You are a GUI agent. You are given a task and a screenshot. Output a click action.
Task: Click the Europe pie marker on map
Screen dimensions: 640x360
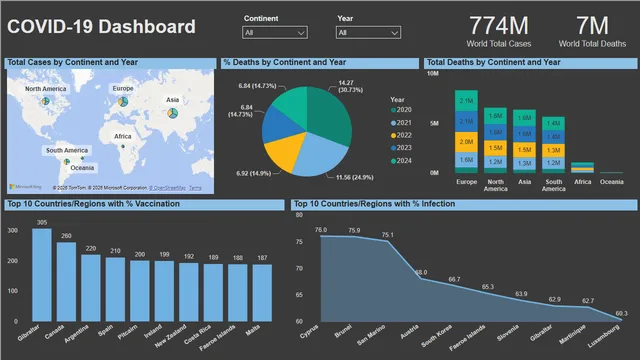[x=123, y=101]
